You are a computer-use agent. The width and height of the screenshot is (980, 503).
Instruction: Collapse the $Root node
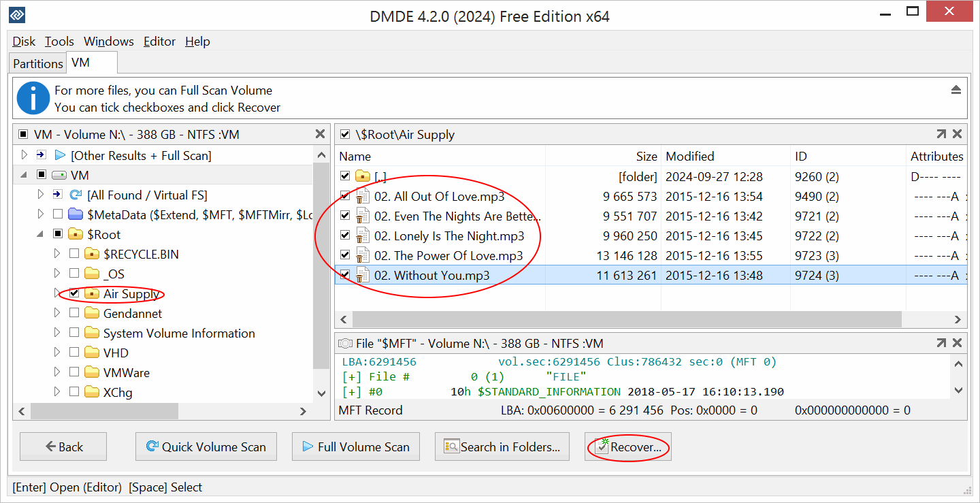(x=41, y=234)
